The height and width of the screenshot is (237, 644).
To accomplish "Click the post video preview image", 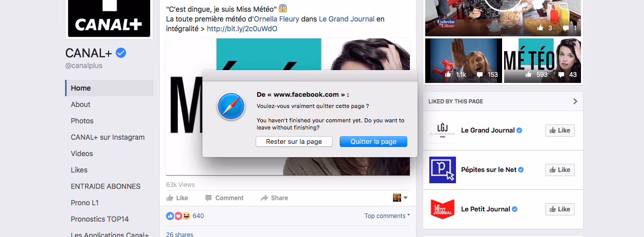I will 288,107.
